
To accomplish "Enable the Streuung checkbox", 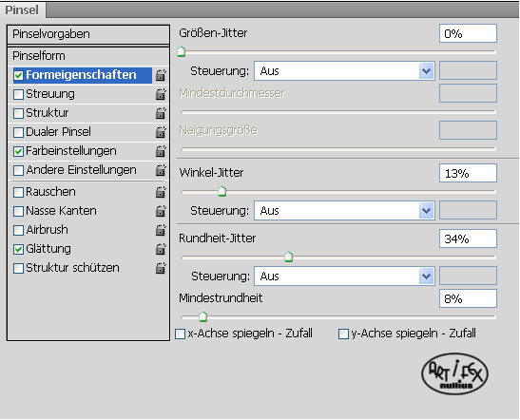I will click(x=19, y=94).
